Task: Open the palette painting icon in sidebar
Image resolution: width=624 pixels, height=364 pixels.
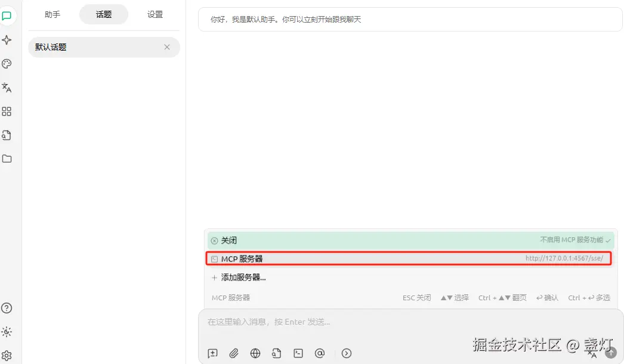Action: click(x=7, y=64)
